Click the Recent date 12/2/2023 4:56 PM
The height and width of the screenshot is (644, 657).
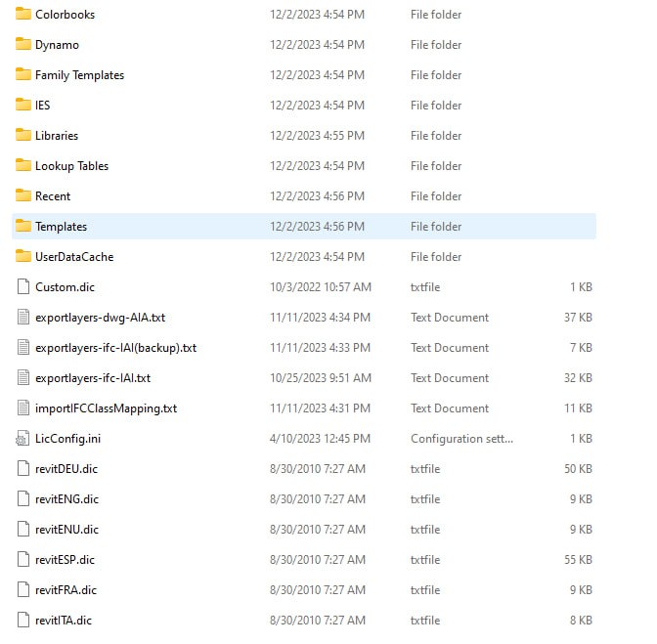coord(317,196)
